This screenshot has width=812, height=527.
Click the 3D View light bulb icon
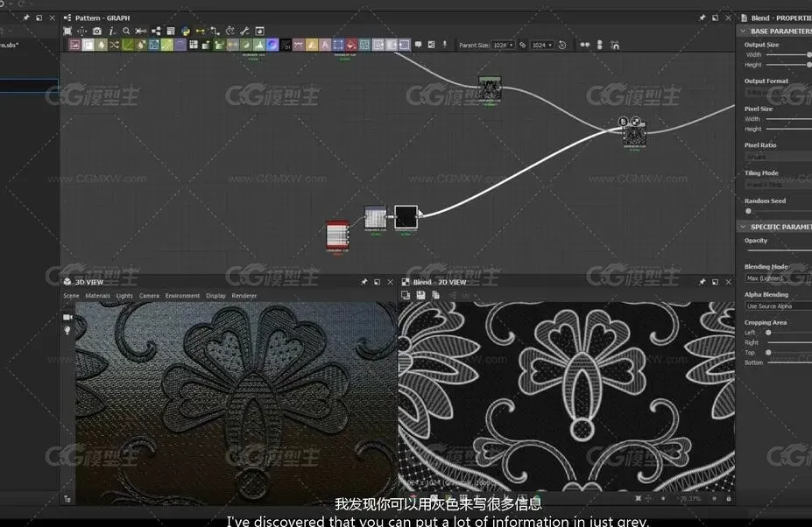click(x=67, y=330)
